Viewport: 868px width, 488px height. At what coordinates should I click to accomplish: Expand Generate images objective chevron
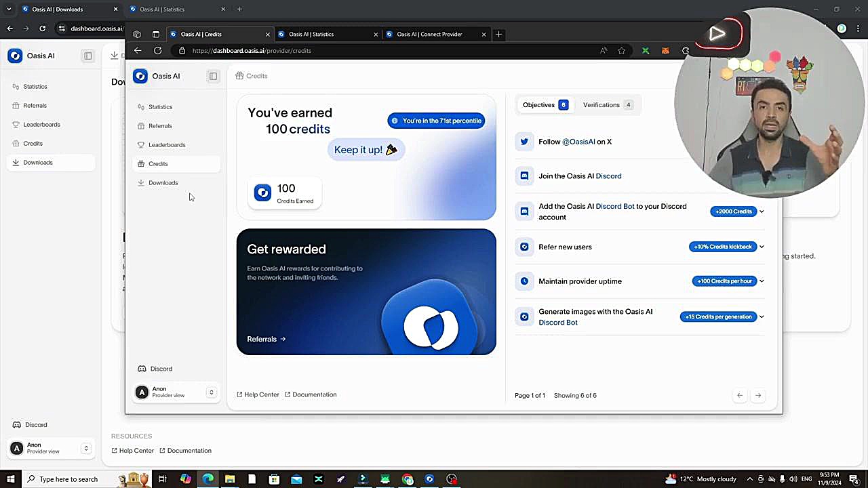coord(762,317)
